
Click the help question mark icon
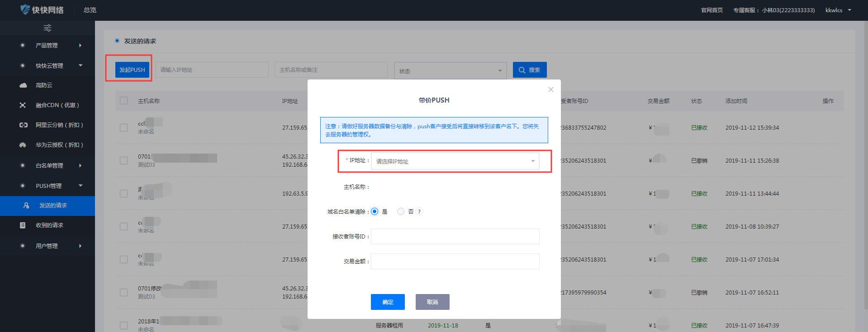[419, 212]
